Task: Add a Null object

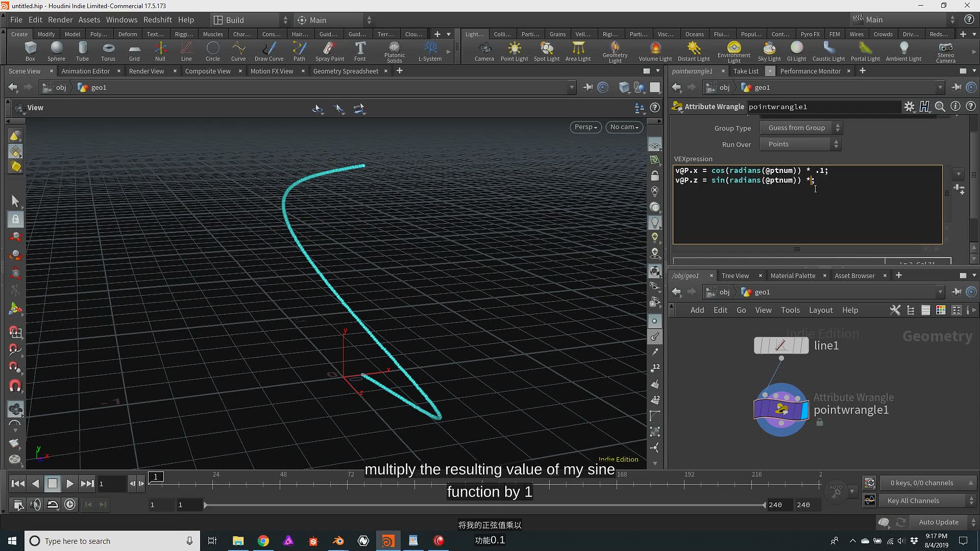Action: (x=160, y=52)
